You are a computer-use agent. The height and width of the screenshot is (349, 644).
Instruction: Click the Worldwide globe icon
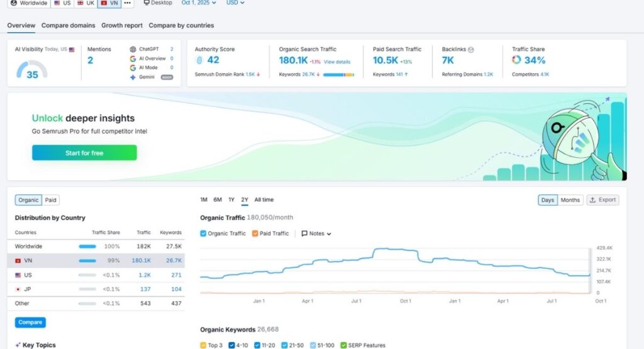[x=13, y=3]
